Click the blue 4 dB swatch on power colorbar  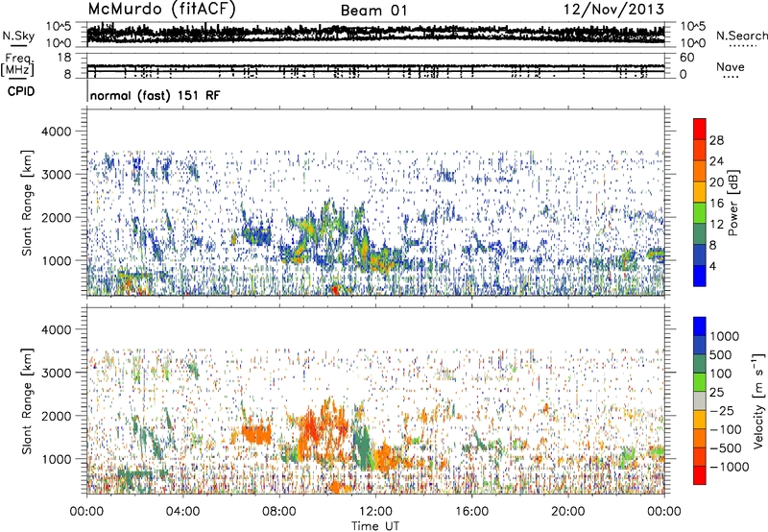click(700, 276)
